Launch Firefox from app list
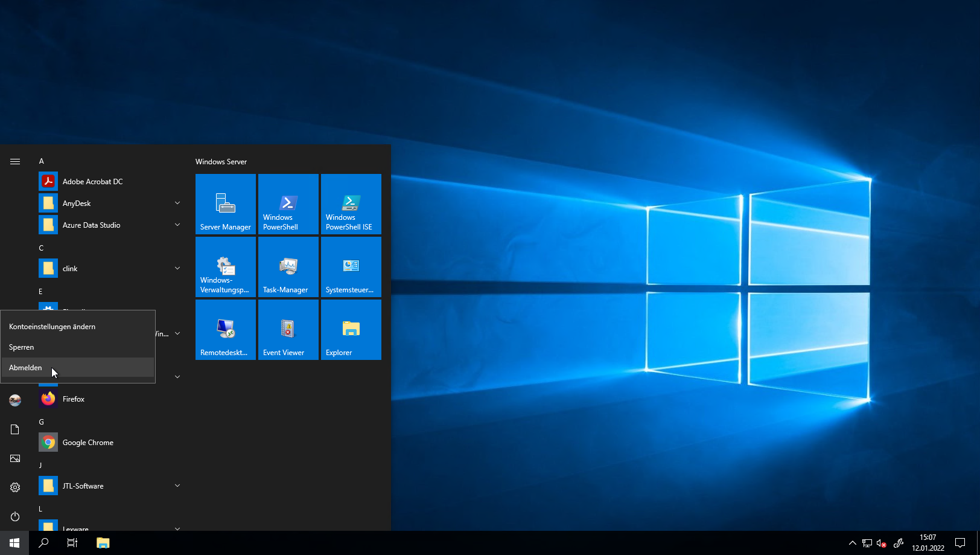Viewport: 980px width, 555px height. click(111, 399)
